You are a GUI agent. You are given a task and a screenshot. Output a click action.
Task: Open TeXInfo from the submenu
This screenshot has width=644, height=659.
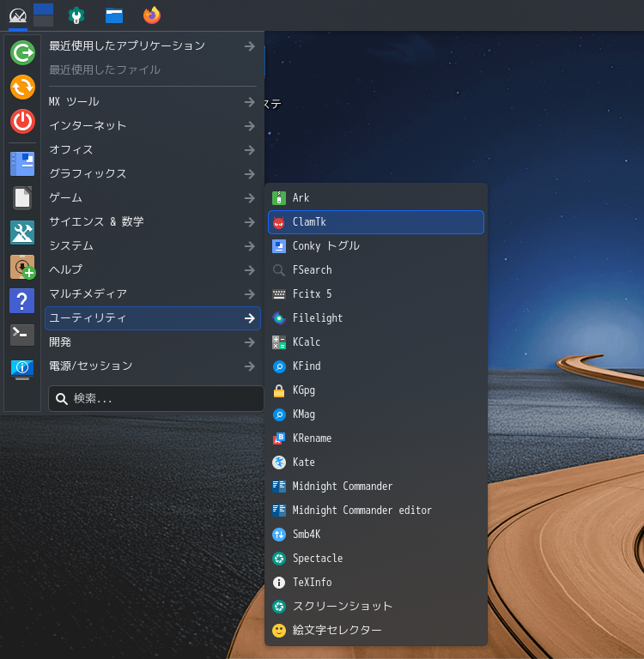pyautogui.click(x=375, y=583)
